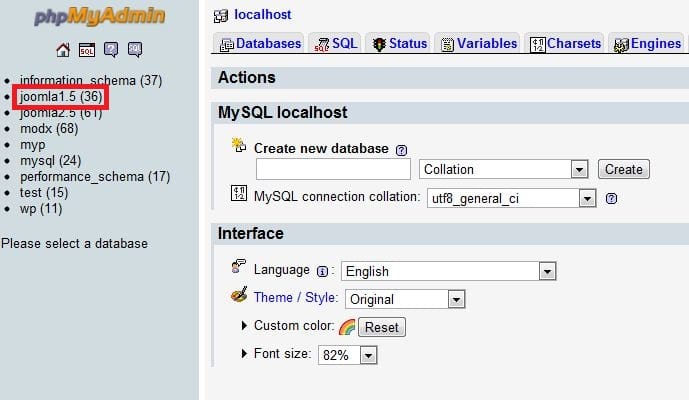The height and width of the screenshot is (400, 689).
Task: Open the Charsets tab
Action: [565, 44]
